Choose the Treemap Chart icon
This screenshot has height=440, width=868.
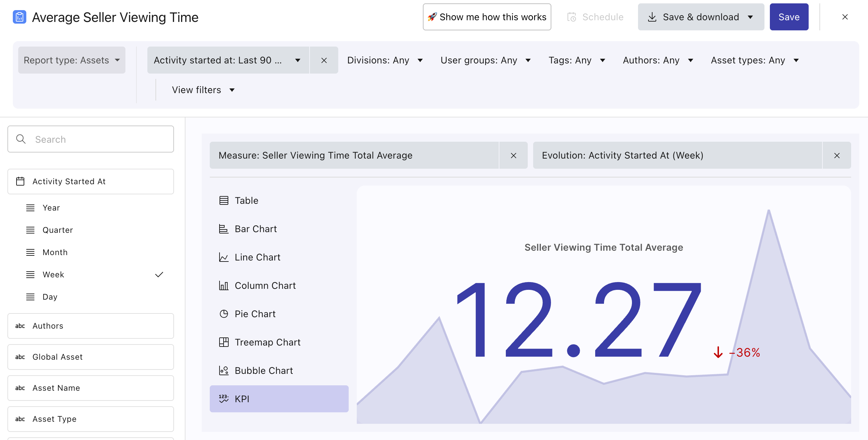click(224, 342)
